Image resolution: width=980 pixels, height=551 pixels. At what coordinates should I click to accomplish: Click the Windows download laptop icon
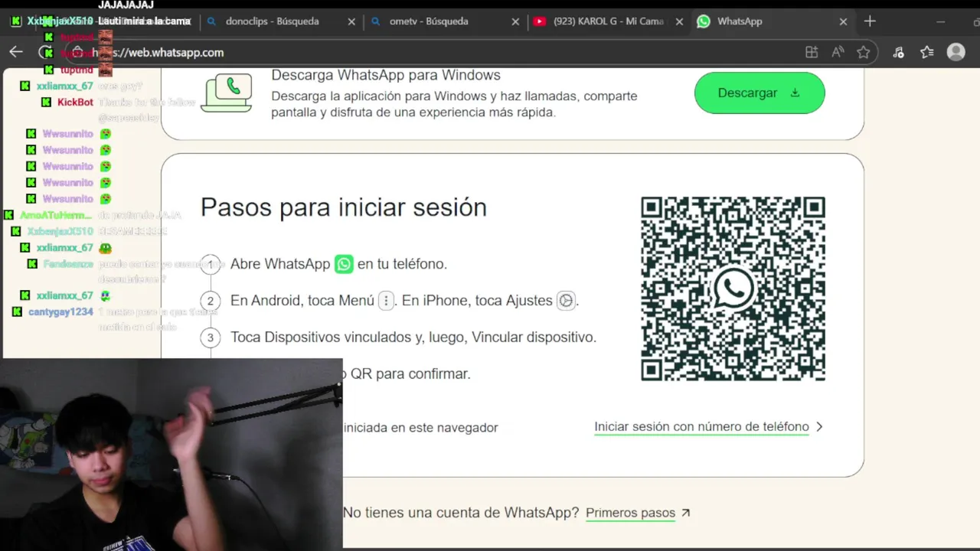point(227,93)
